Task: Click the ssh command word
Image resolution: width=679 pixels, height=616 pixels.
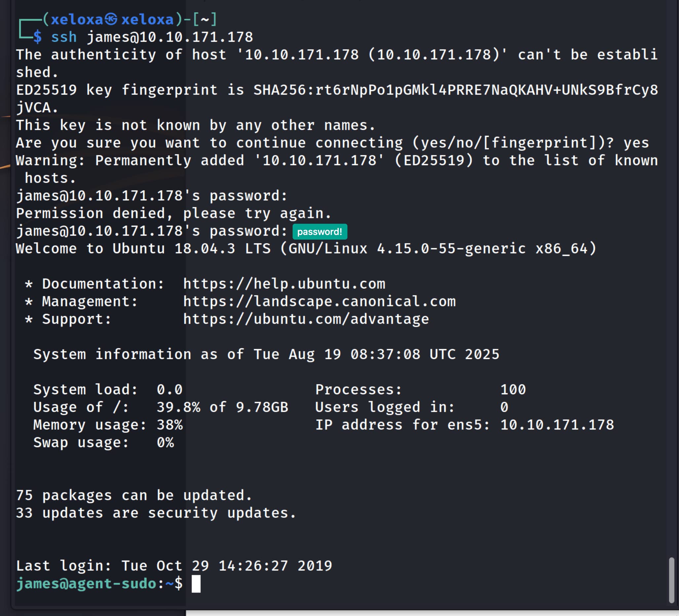Action: coord(64,37)
